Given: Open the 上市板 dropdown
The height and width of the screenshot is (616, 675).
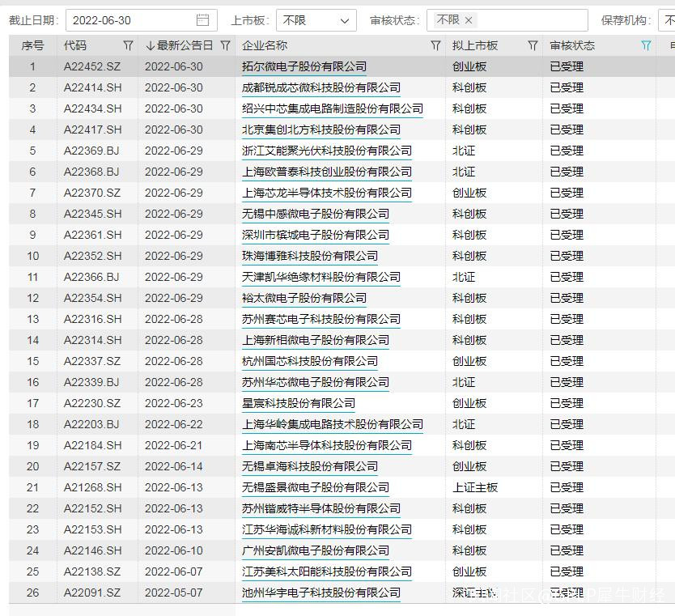Looking at the screenshot, I should (316, 20).
